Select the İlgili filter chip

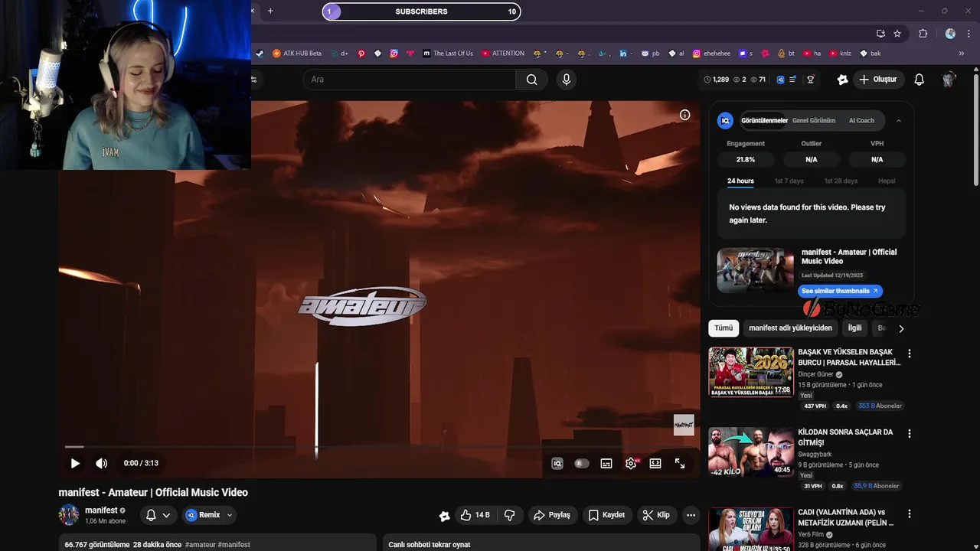pos(854,328)
